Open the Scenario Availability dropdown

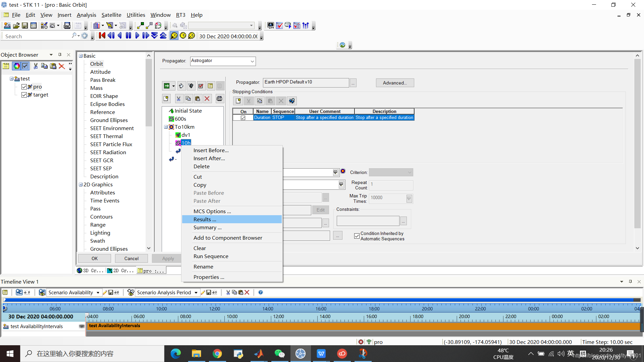tap(98, 293)
